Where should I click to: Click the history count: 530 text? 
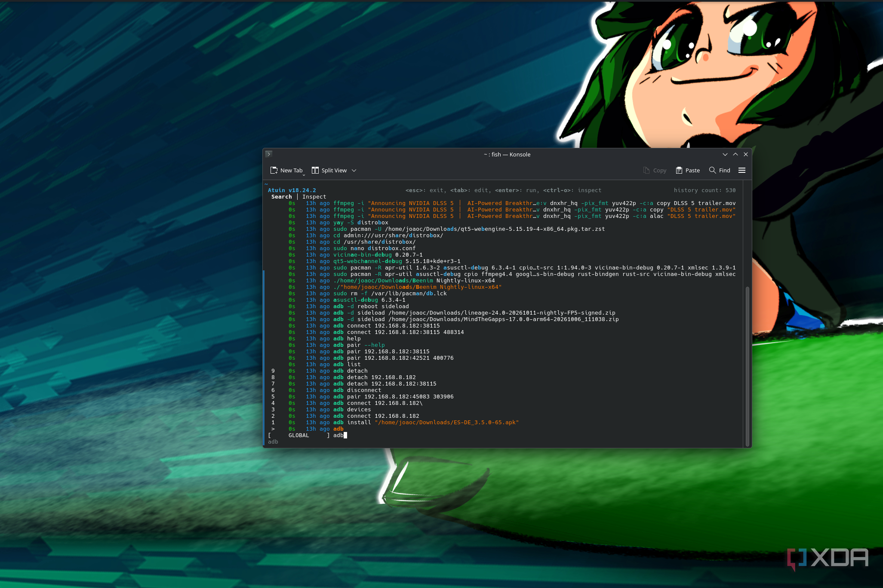[705, 190]
